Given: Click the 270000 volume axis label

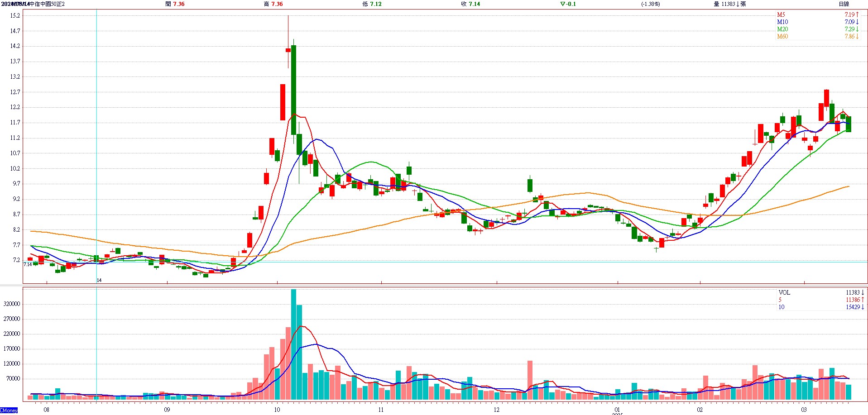Looking at the screenshot, I should (x=11, y=319).
